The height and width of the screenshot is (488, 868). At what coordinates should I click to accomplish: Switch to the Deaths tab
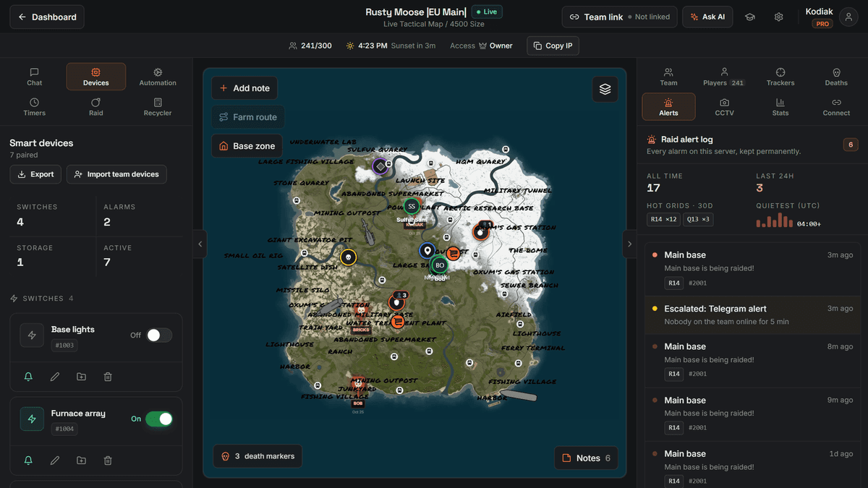coord(836,77)
